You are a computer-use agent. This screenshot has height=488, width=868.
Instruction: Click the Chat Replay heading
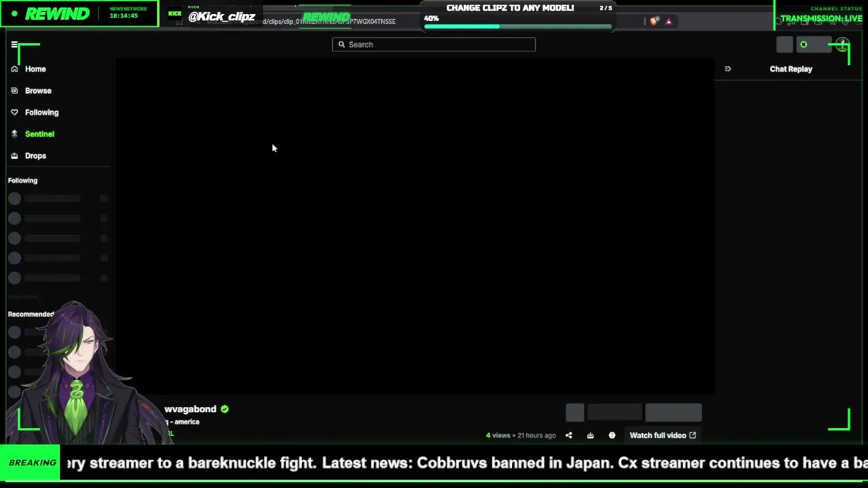[791, 69]
